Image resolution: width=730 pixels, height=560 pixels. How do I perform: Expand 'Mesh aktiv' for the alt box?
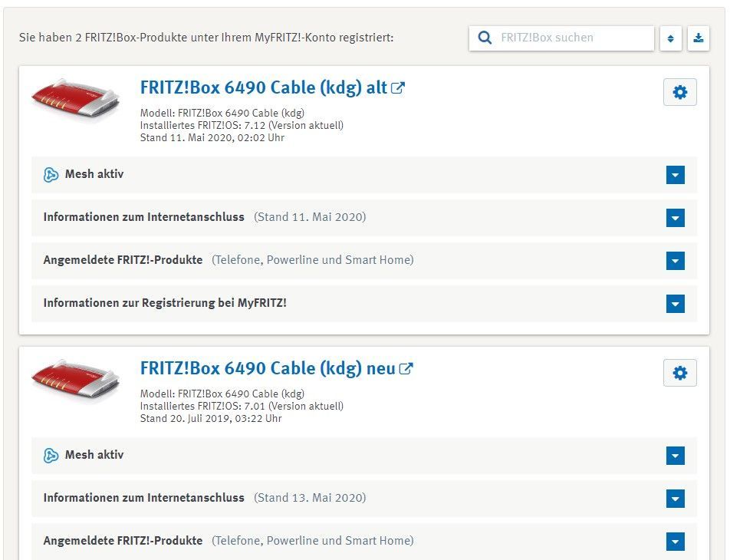click(x=675, y=176)
